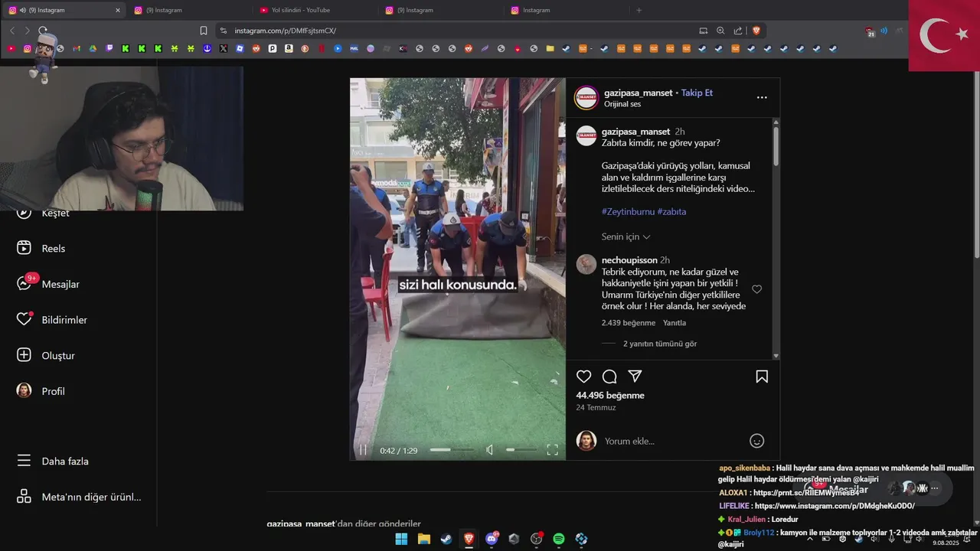Open the yellow folder bookmark
This screenshot has width=980, height=551.
550,48
